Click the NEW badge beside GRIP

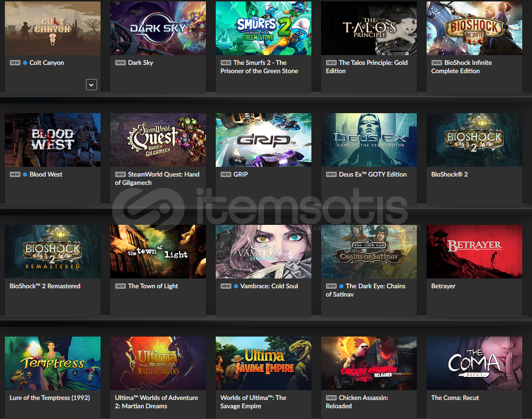coord(226,174)
